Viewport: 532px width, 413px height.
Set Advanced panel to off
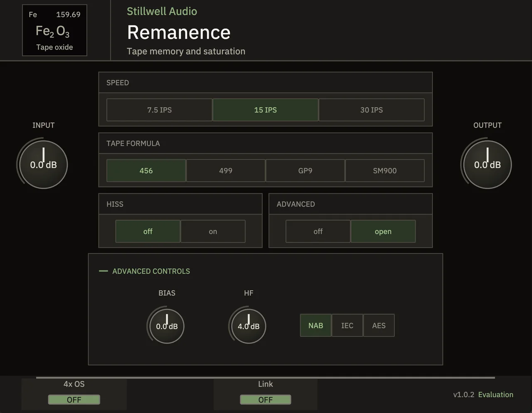click(x=318, y=231)
